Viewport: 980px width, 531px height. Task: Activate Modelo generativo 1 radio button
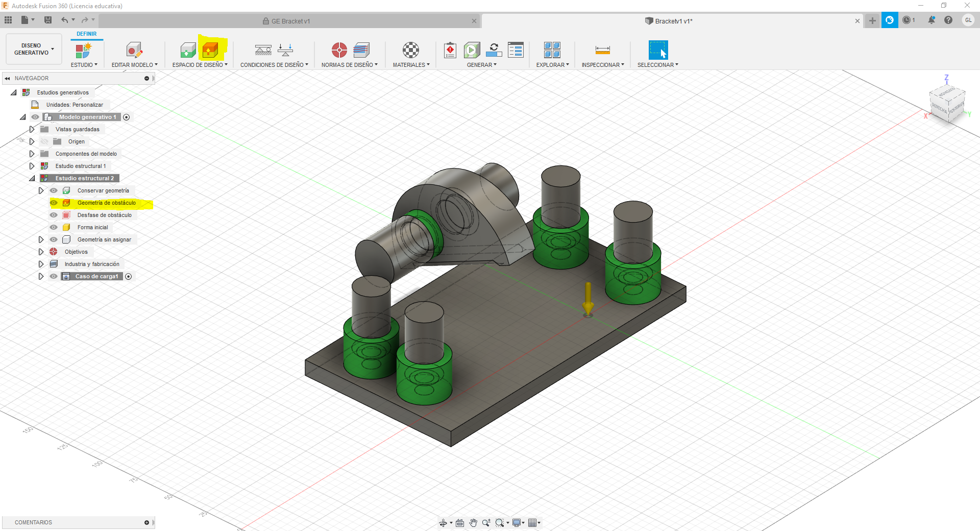127,117
